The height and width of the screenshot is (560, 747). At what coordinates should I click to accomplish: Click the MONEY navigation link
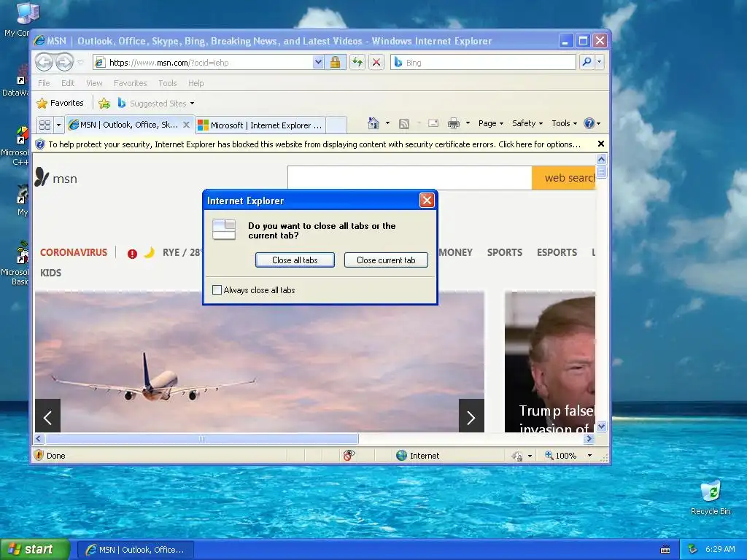pos(456,252)
